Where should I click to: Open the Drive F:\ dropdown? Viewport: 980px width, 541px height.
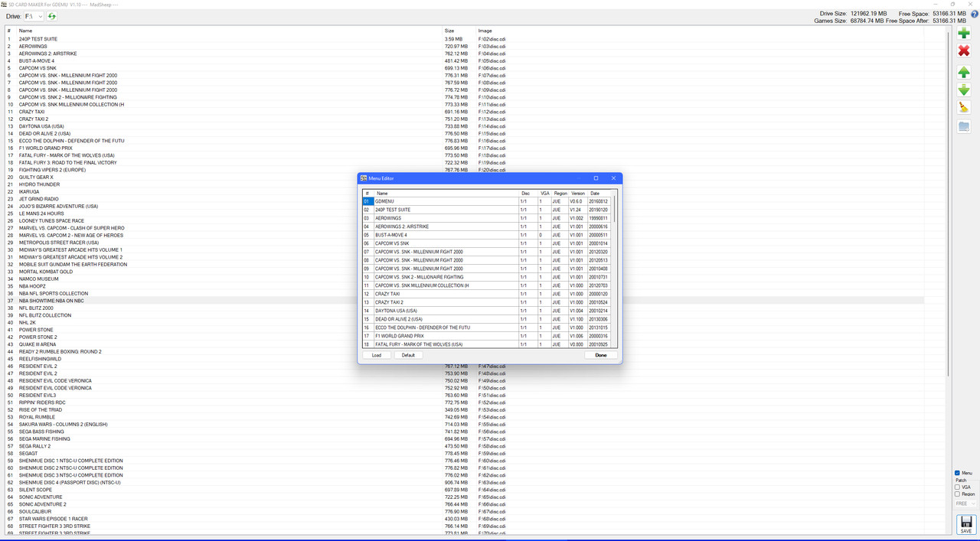(x=34, y=16)
